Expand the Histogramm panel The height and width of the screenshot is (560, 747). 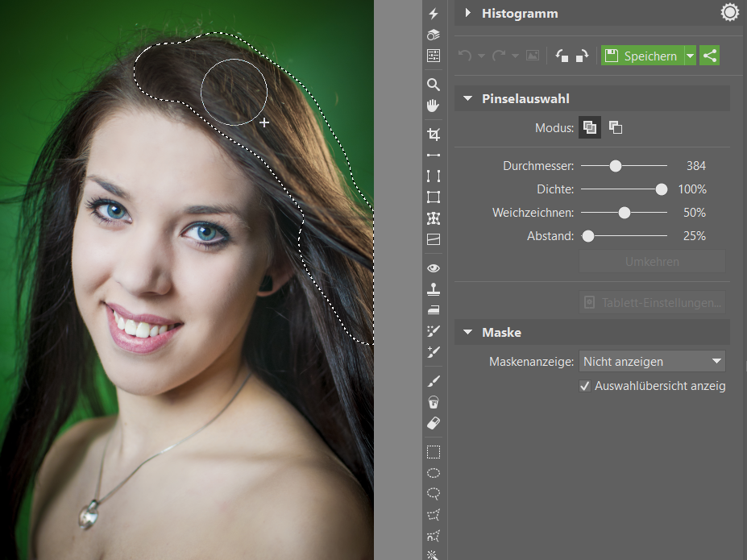coord(467,13)
